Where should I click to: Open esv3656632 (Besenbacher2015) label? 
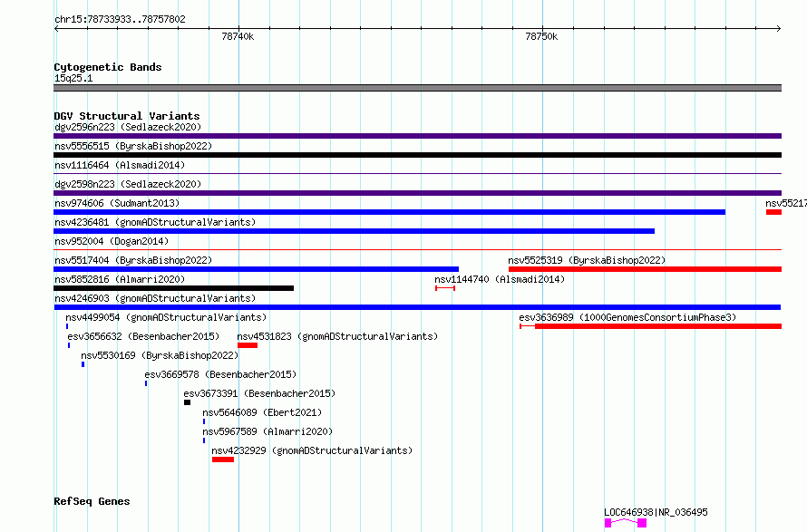coord(143,336)
